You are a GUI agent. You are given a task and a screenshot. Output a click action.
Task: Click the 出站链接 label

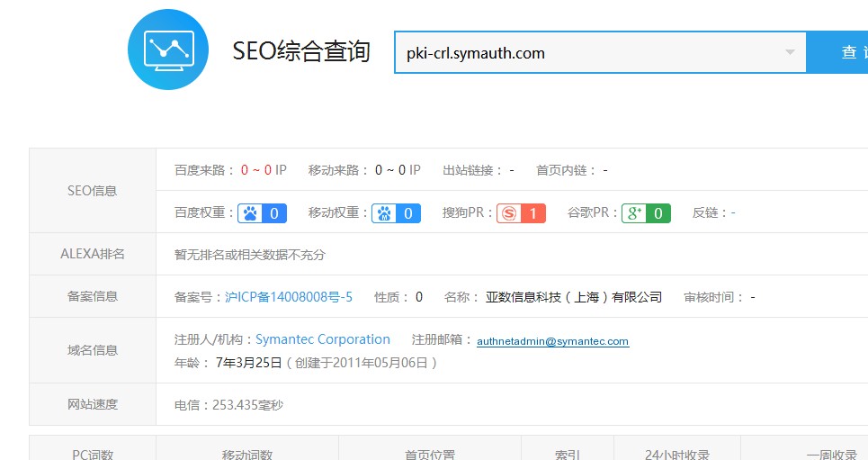coord(472,170)
